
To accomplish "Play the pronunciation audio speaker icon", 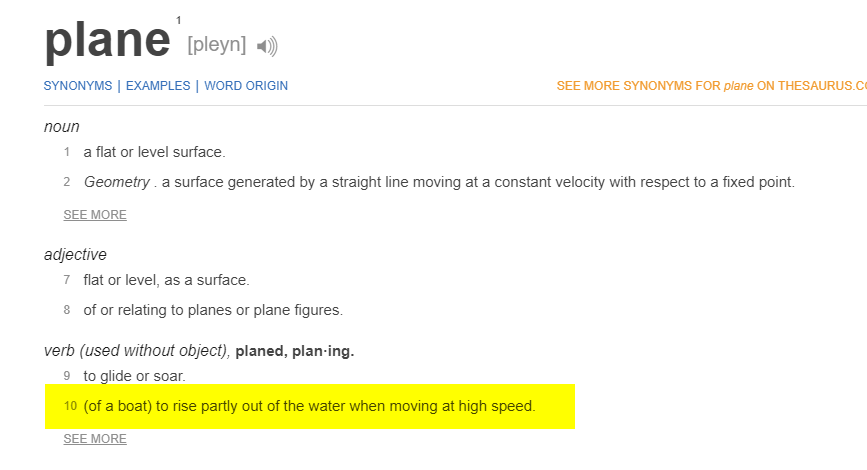I will [x=268, y=46].
